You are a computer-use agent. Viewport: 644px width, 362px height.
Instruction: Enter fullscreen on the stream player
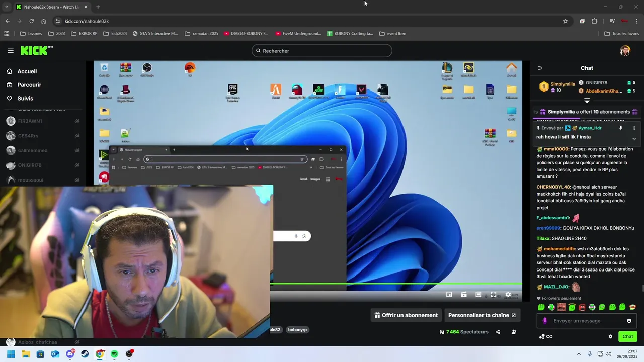pyautogui.click(x=493, y=295)
